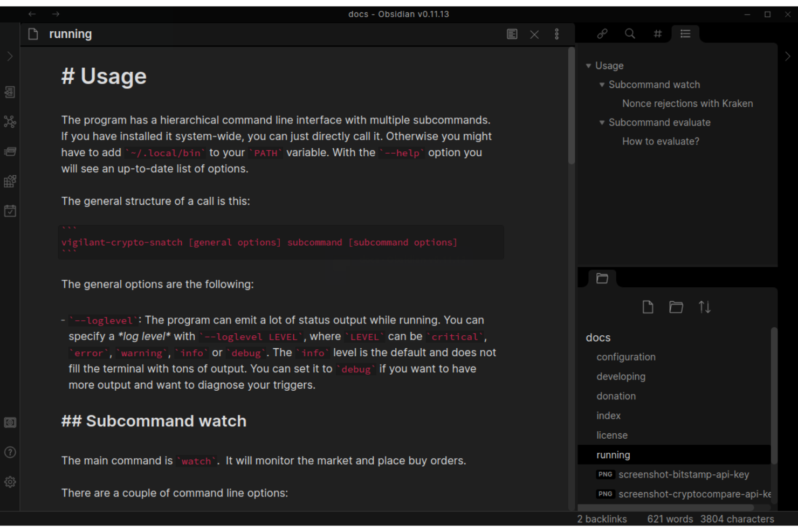This screenshot has width=798, height=532.
Task: Collapse the right sidebar with the chevron
Action: [787, 56]
